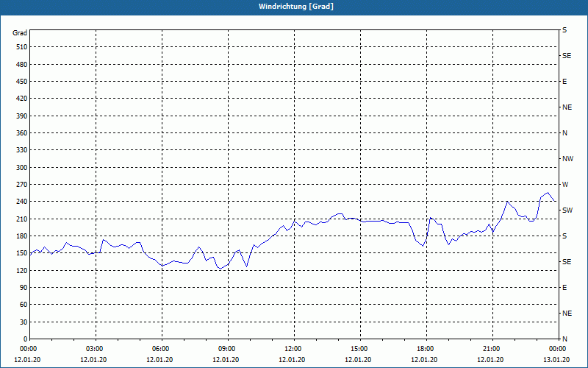Select the 510 value on the y-axis
This screenshot has width=588, height=368.
coord(22,47)
